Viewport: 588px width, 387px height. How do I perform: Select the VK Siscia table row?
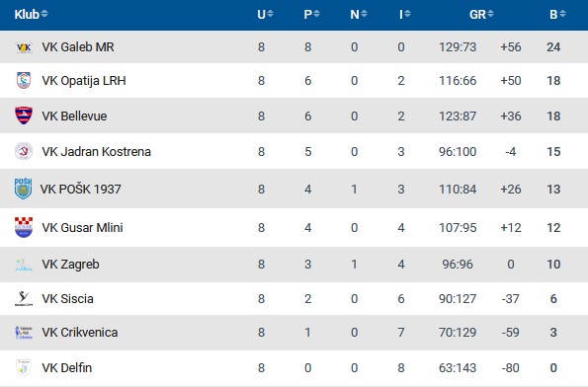click(x=294, y=298)
